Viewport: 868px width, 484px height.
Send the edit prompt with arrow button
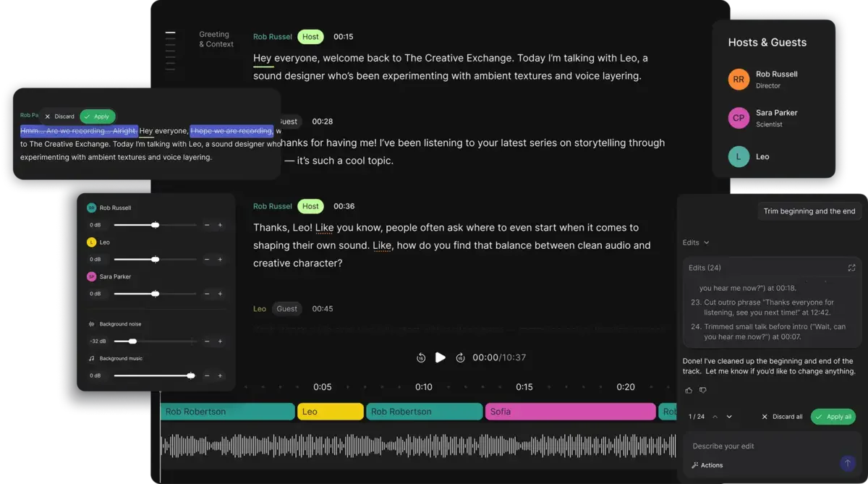[x=847, y=463]
